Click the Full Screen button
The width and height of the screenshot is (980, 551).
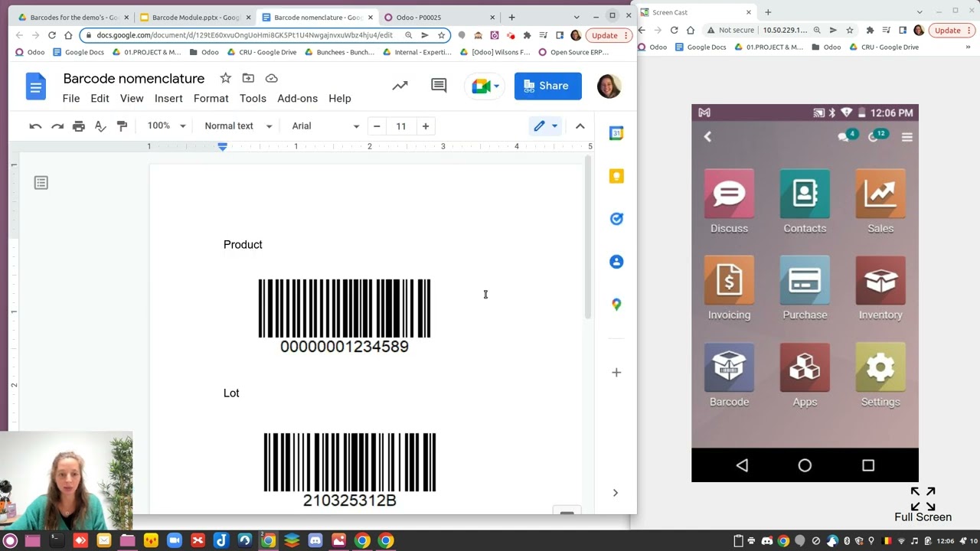(x=923, y=505)
